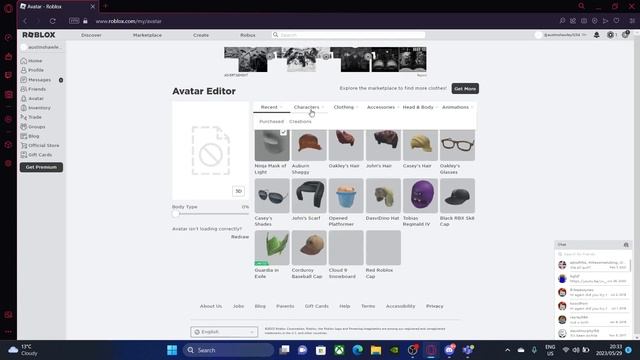Select the Corduroy Baseball Cap thumbnail

click(309, 248)
